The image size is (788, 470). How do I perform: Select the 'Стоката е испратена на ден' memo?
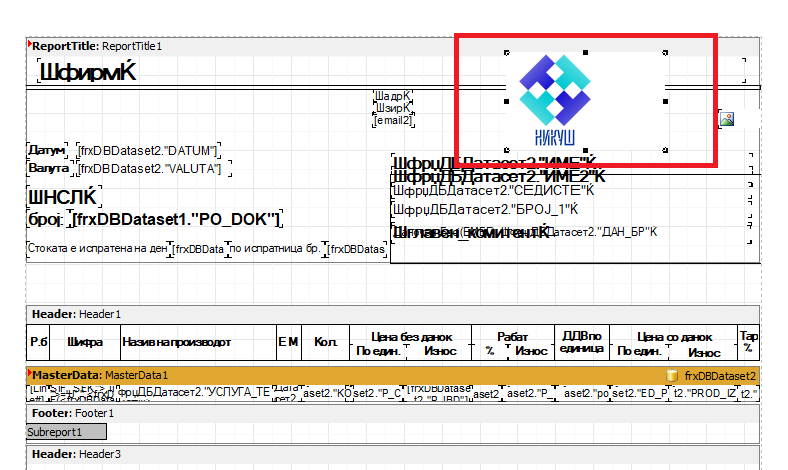97,248
